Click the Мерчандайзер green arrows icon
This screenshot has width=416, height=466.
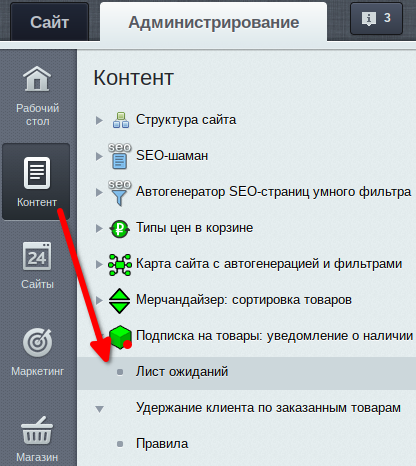[x=120, y=301]
